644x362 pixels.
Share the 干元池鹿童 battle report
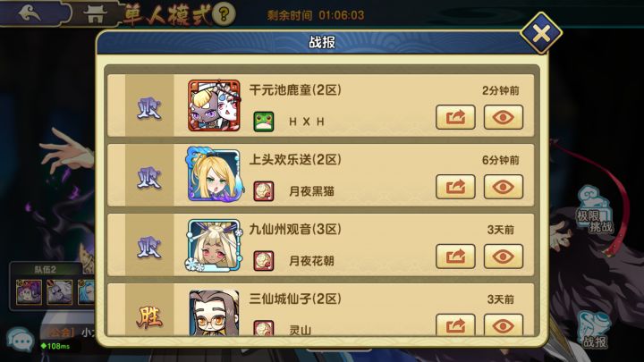tap(455, 117)
